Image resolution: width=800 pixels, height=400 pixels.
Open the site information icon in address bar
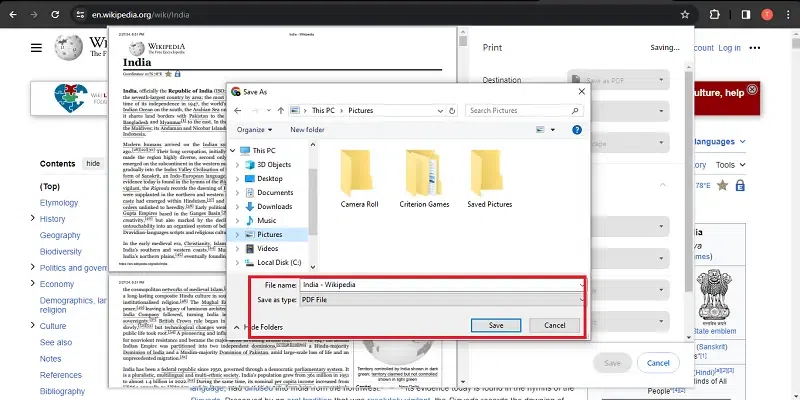80,15
